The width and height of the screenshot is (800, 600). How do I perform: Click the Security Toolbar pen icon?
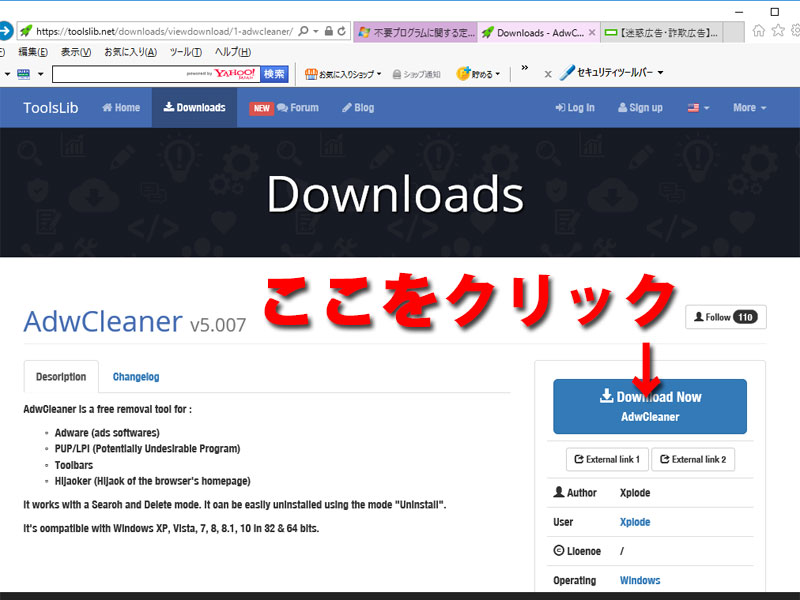tap(567, 73)
